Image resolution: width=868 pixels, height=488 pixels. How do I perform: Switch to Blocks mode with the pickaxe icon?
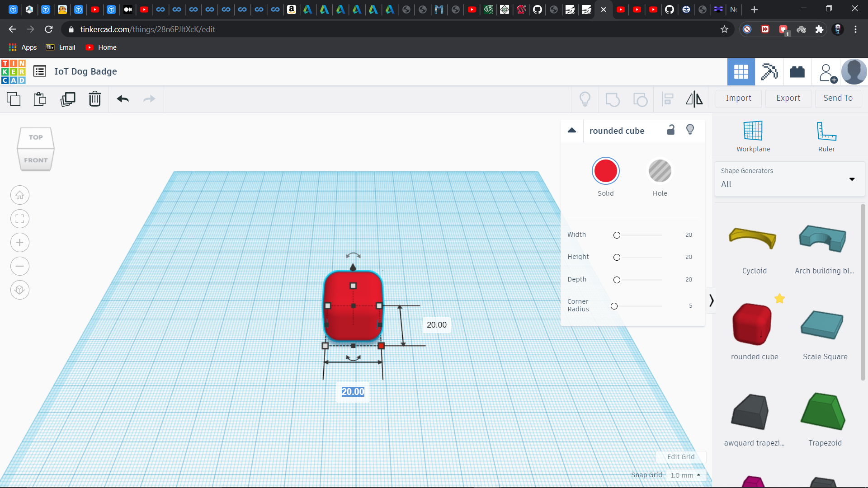click(x=769, y=72)
